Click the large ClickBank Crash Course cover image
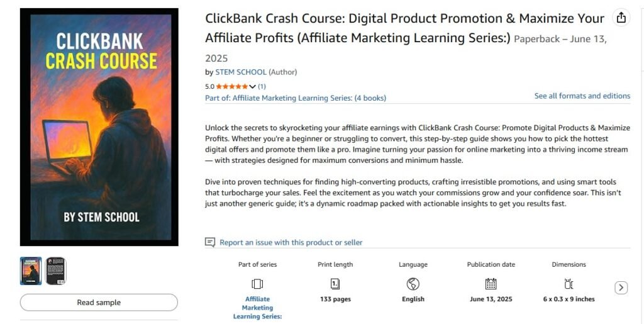Image resolution: width=644 pixels, height=324 pixels. (x=99, y=127)
